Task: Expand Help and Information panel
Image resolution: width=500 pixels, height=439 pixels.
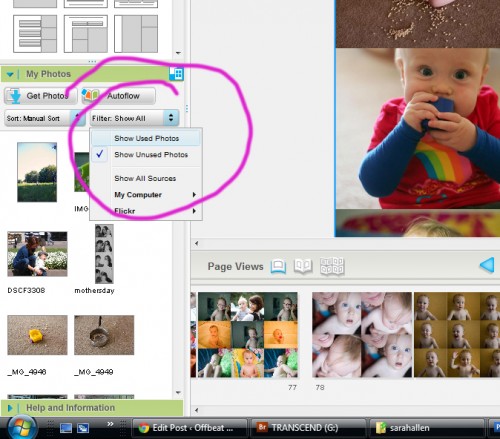Action: 10,408
